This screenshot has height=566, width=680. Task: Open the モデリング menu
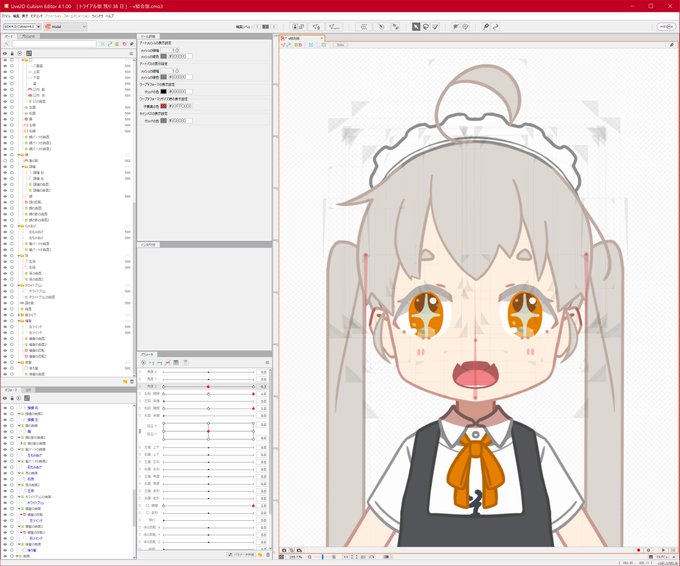pos(36,16)
